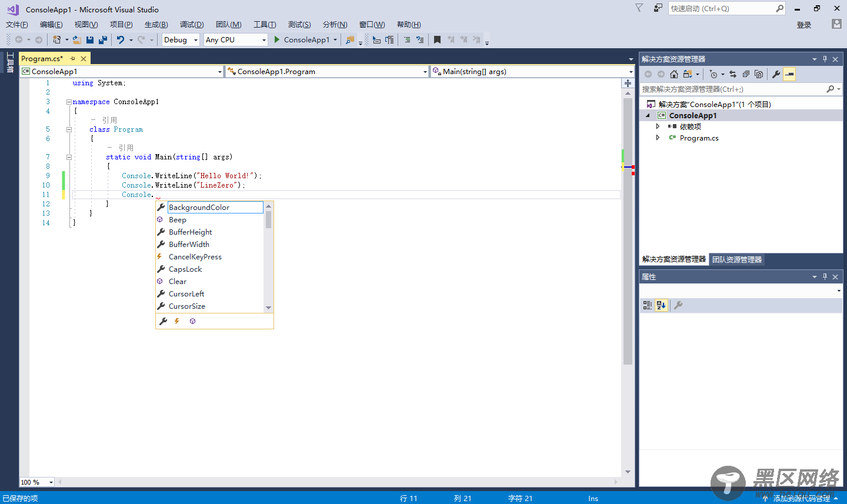
Task: Pin the Program.cs tab
Action: pyautogui.click(x=73, y=59)
